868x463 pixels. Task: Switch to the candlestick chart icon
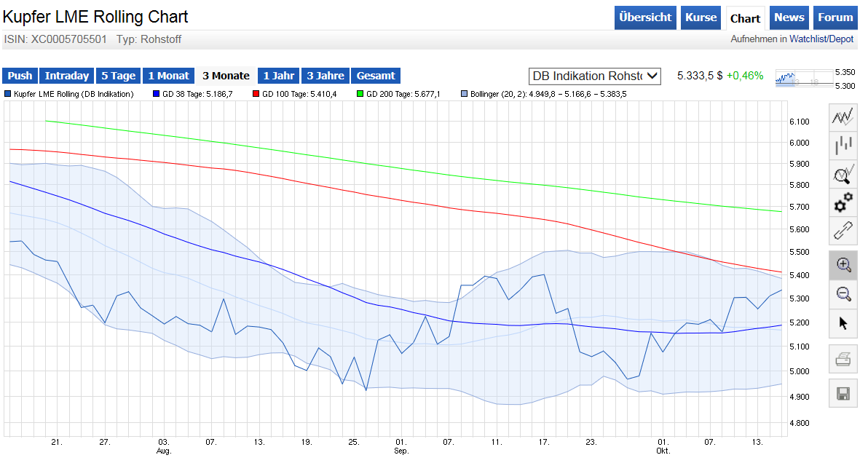843,145
